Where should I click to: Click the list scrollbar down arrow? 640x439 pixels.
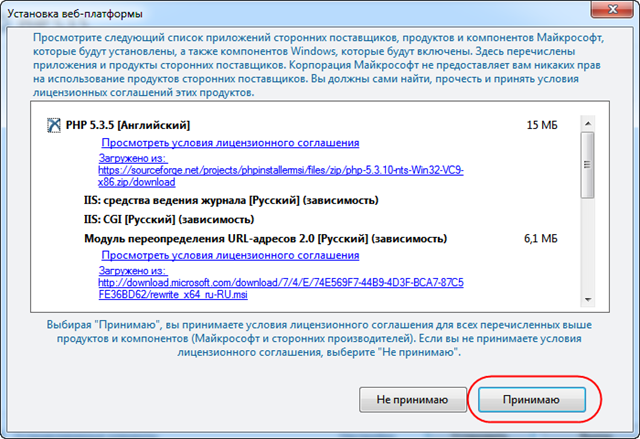click(588, 299)
